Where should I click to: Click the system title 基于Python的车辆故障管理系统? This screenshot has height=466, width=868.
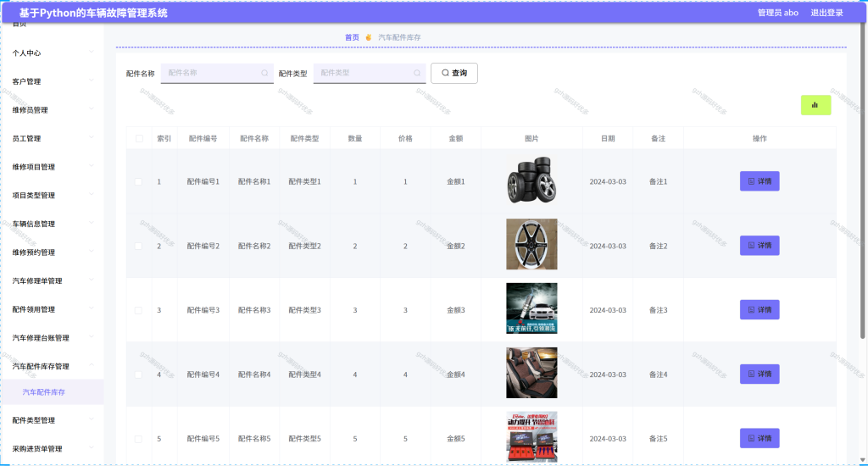tap(93, 13)
